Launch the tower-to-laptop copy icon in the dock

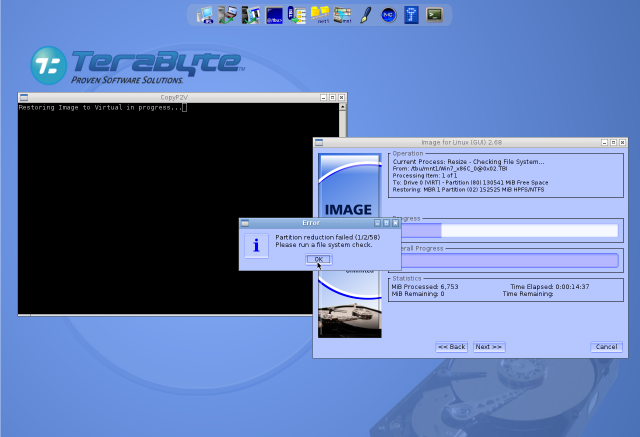[x=228, y=15]
